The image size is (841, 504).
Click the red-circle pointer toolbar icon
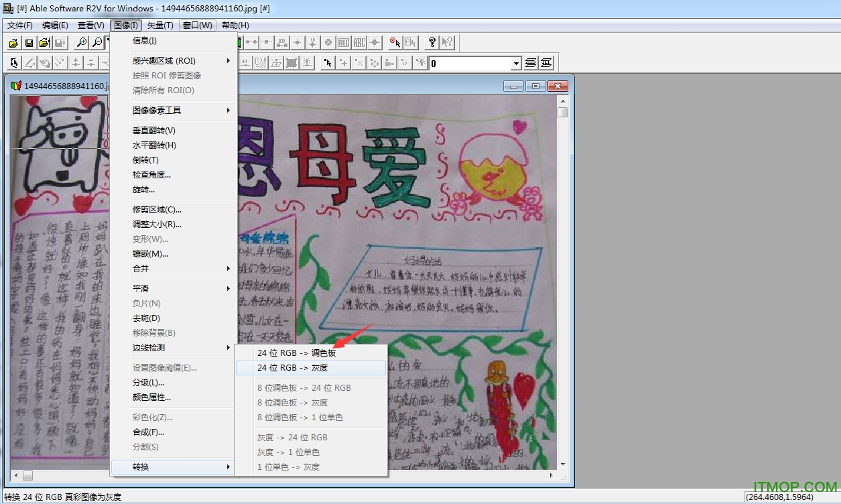point(395,42)
